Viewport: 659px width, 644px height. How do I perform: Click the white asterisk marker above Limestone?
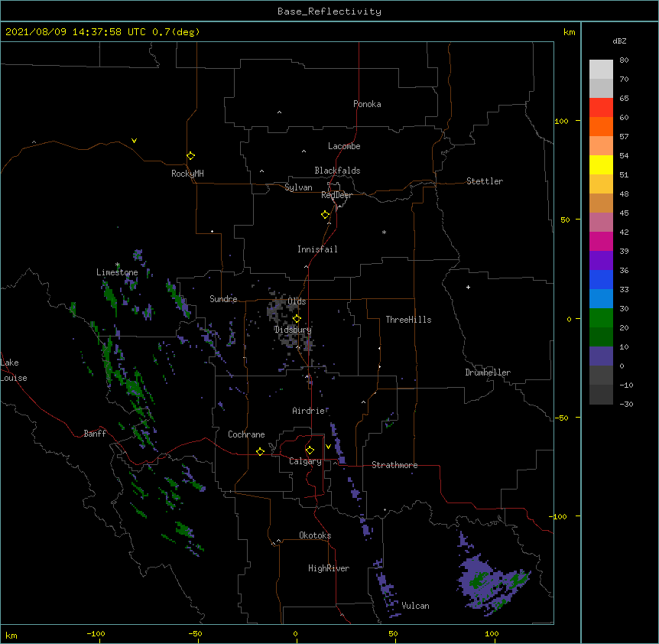[118, 265]
